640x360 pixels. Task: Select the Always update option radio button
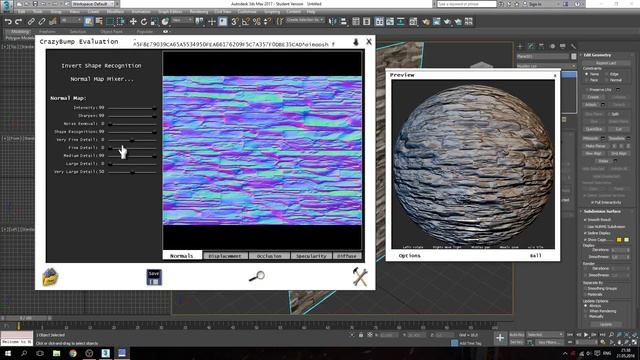point(586,306)
